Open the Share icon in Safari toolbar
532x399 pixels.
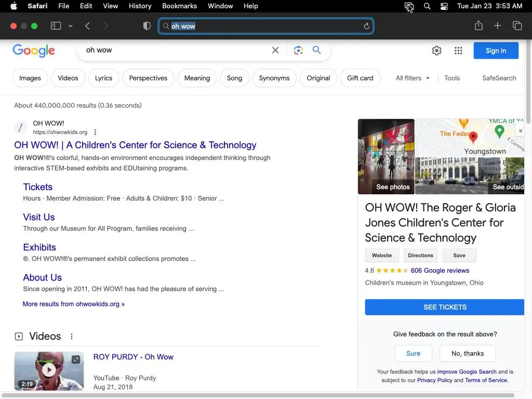click(x=478, y=25)
